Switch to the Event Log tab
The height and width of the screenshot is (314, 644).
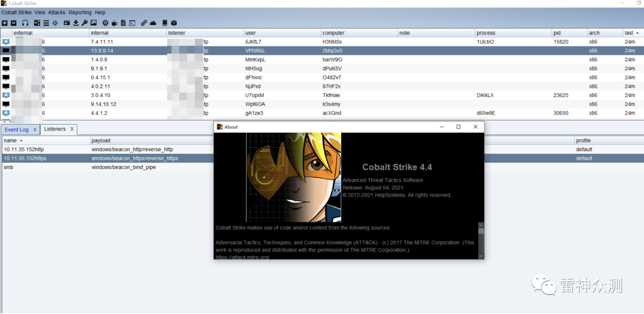point(17,130)
